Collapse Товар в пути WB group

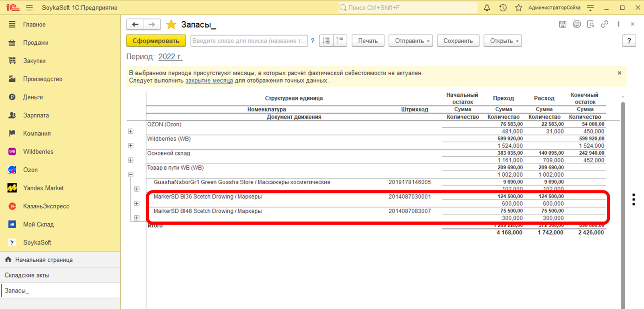click(x=131, y=175)
